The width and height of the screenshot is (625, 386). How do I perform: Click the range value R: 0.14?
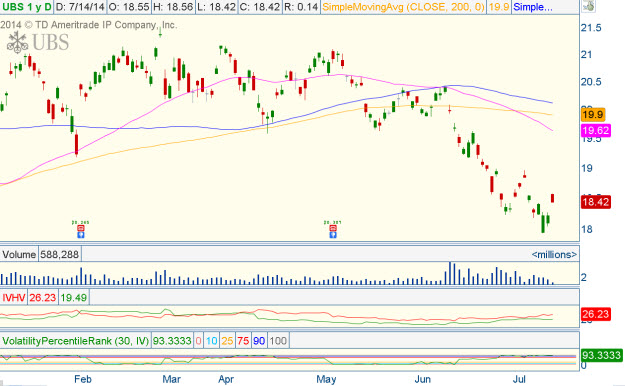(301, 7)
